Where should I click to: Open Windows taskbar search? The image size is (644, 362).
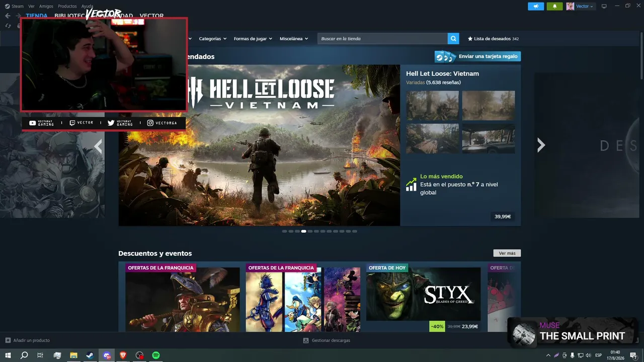[24, 355]
